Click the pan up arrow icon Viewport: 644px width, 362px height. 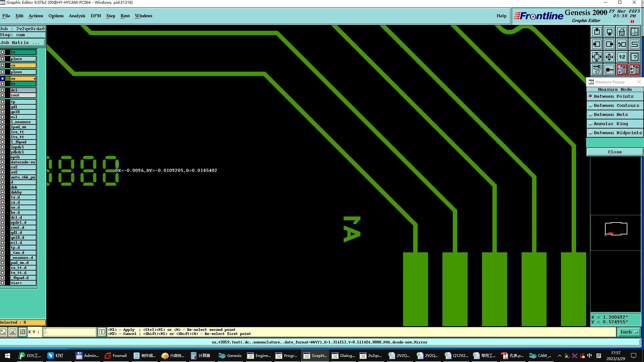[597, 32]
